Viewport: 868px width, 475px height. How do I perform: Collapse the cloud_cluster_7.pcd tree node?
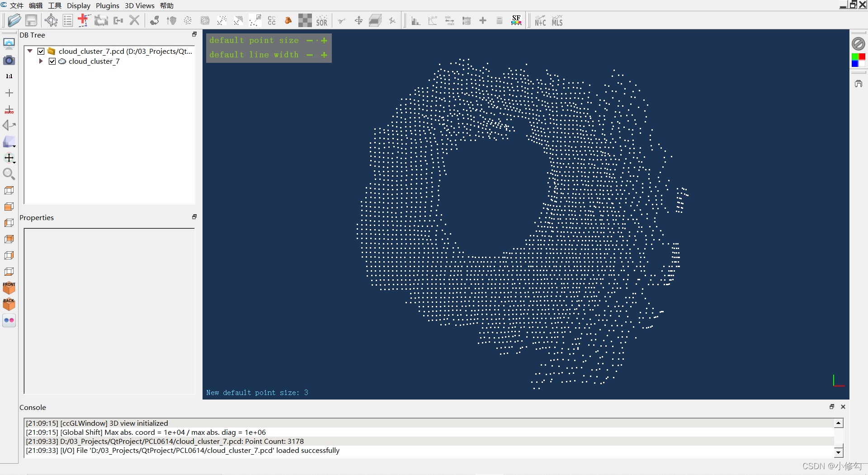(x=30, y=51)
